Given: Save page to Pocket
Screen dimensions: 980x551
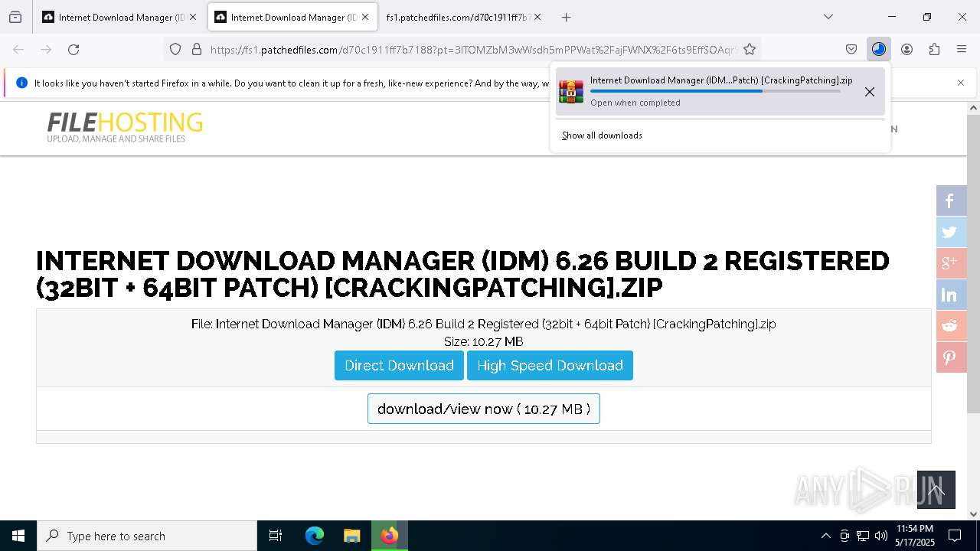Looking at the screenshot, I should pos(851,49).
